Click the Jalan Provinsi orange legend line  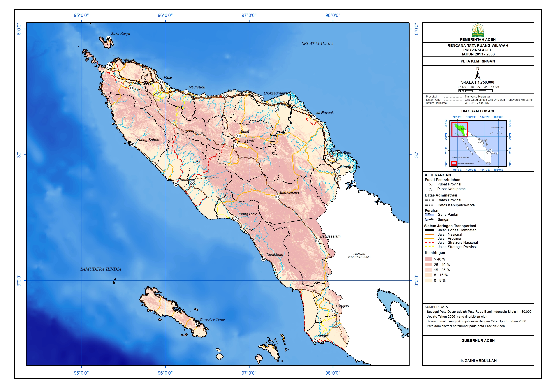[429, 239]
